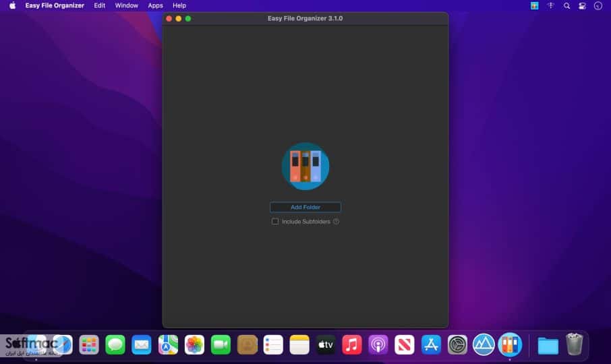Open Photos from the Dock
Screen dimensions: 611x364
194,345
